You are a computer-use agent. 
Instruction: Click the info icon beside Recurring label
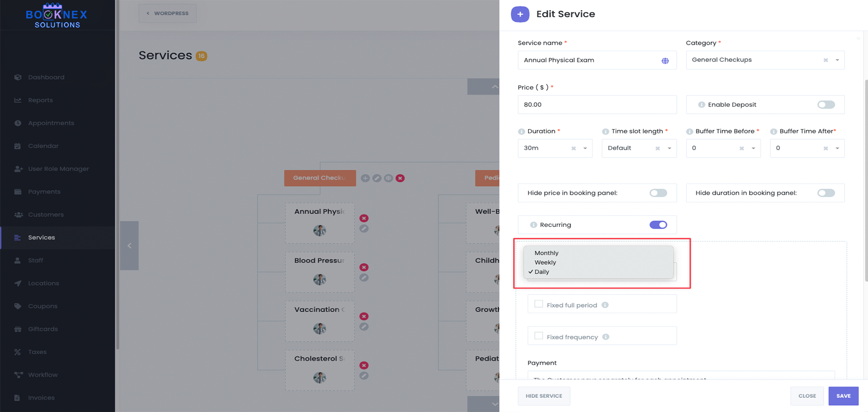click(x=533, y=225)
